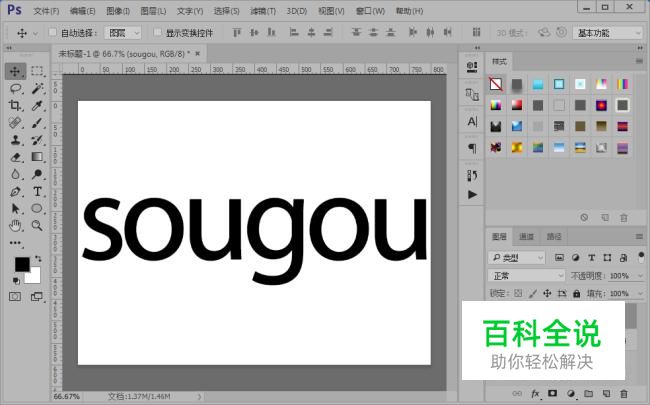This screenshot has width=650, height=405.
Task: Select the Rectangular Marquee tool
Action: click(x=37, y=71)
